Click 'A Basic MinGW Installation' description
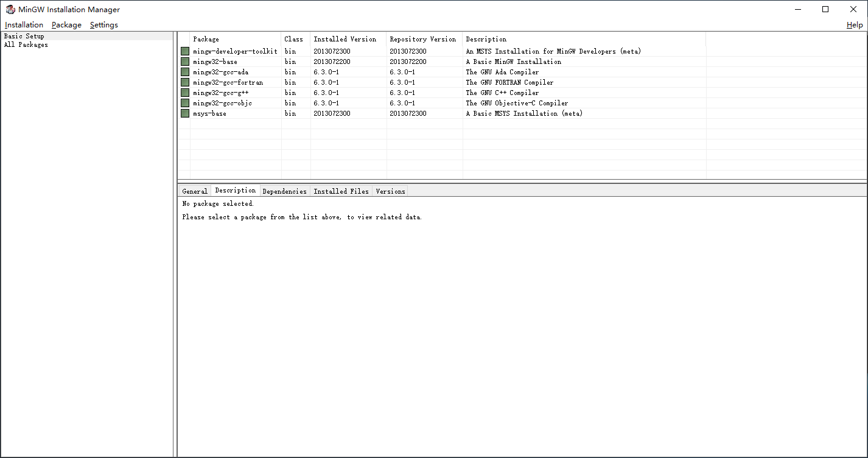This screenshot has width=868, height=458. (514, 62)
